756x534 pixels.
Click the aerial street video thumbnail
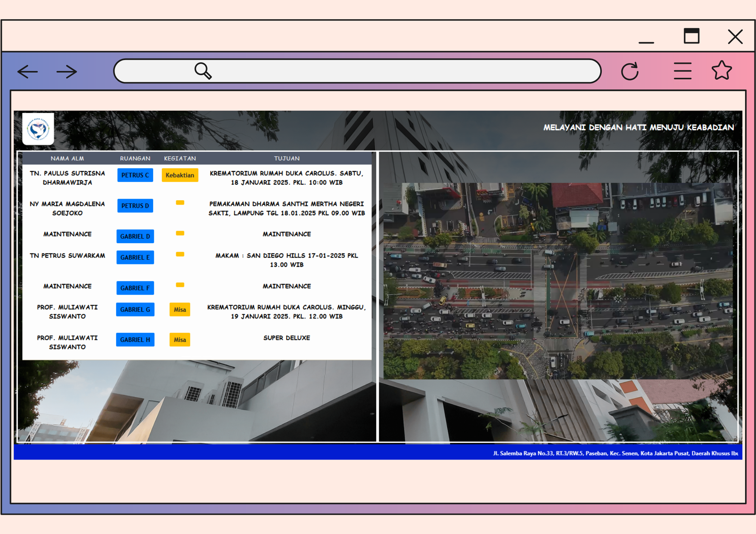point(558,281)
